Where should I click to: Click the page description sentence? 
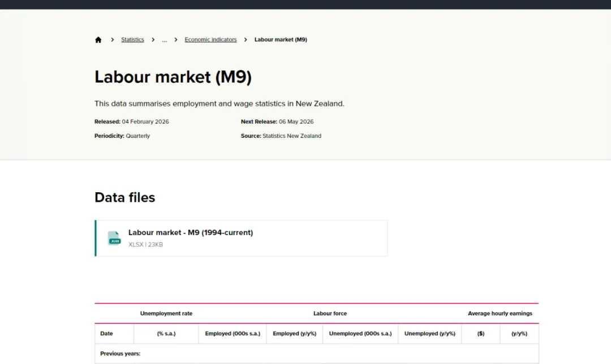(x=220, y=103)
